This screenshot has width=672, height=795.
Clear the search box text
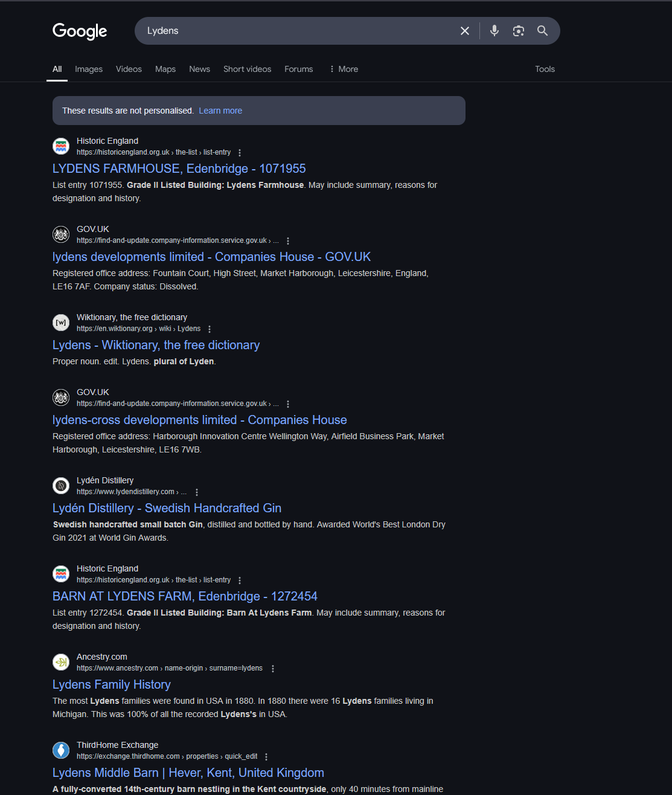pos(465,31)
